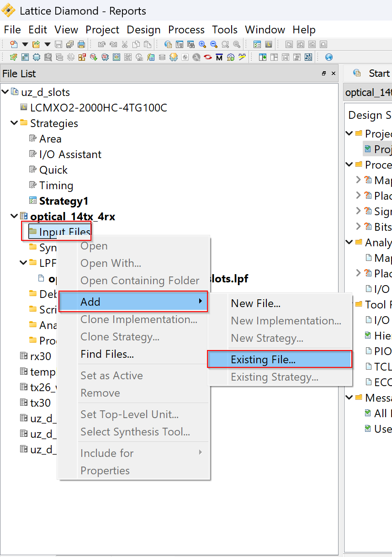Click the checklist toolbar icon beside Lattice L
This screenshot has height=557, width=392.
pos(257,44)
